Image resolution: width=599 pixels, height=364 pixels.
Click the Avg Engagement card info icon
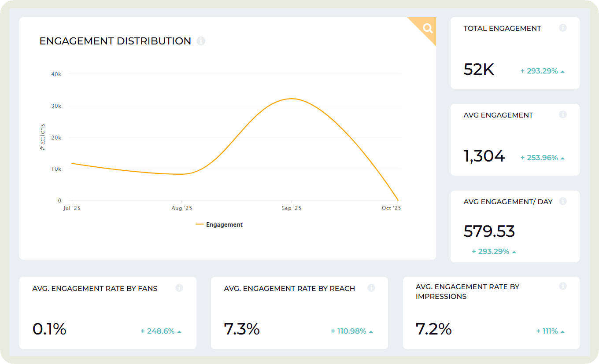pyautogui.click(x=562, y=114)
